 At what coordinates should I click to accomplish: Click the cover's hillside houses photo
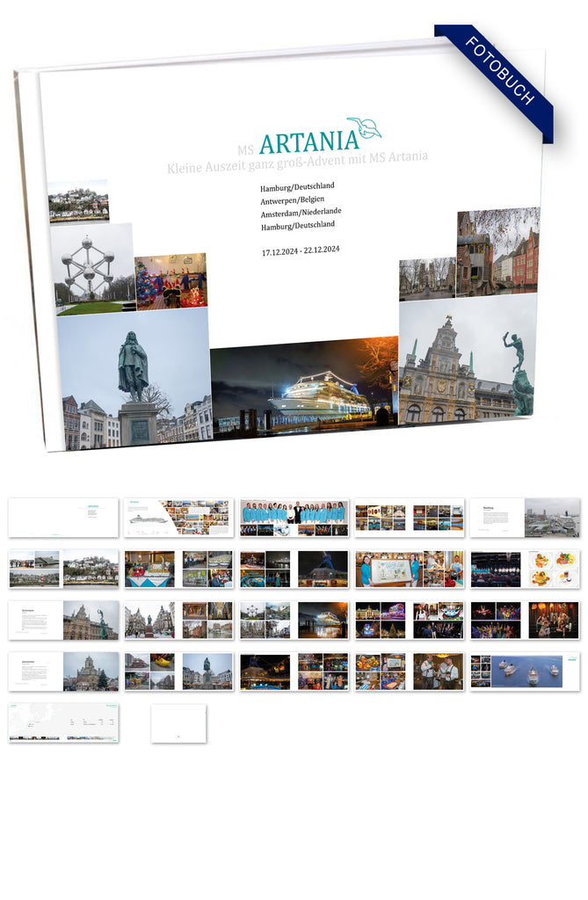click(x=78, y=201)
